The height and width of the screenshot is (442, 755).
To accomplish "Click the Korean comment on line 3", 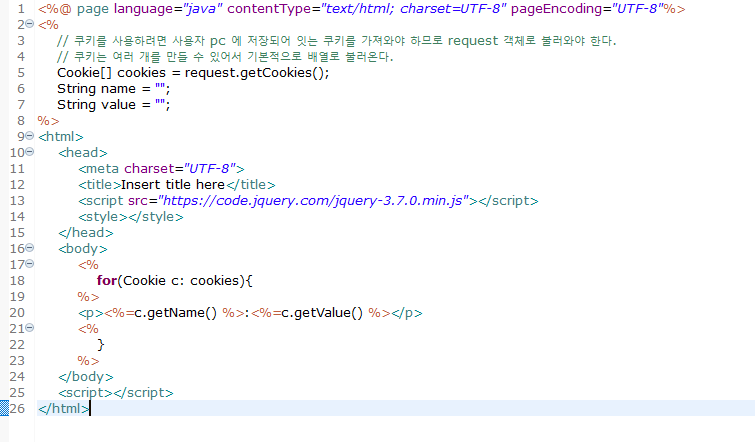I will click(337, 41).
